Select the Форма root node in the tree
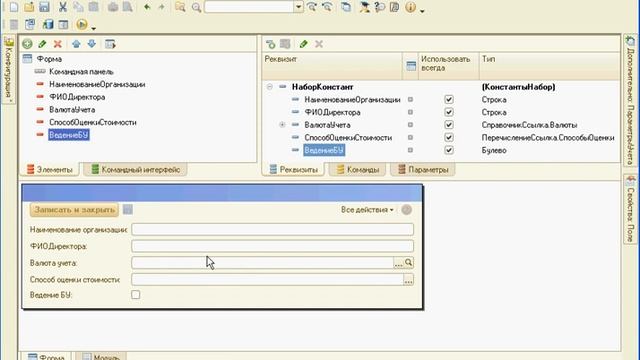 tap(49, 59)
